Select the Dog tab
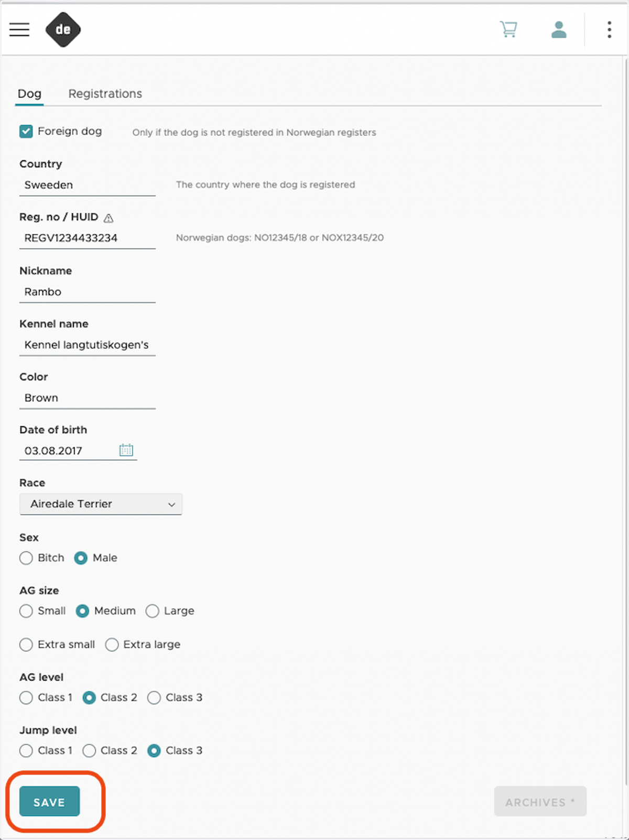This screenshot has height=840, width=629. point(29,94)
